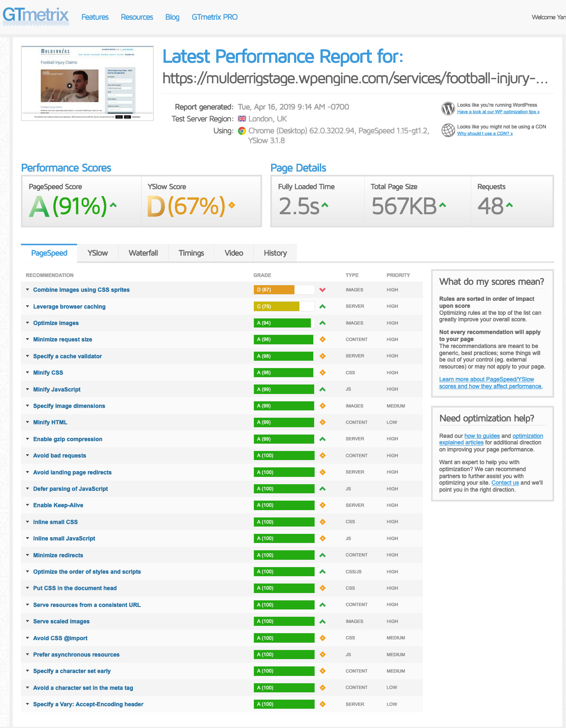Image resolution: width=566 pixels, height=728 pixels.
Task: Click orange diamond for Minify CSS
Action: [322, 373]
